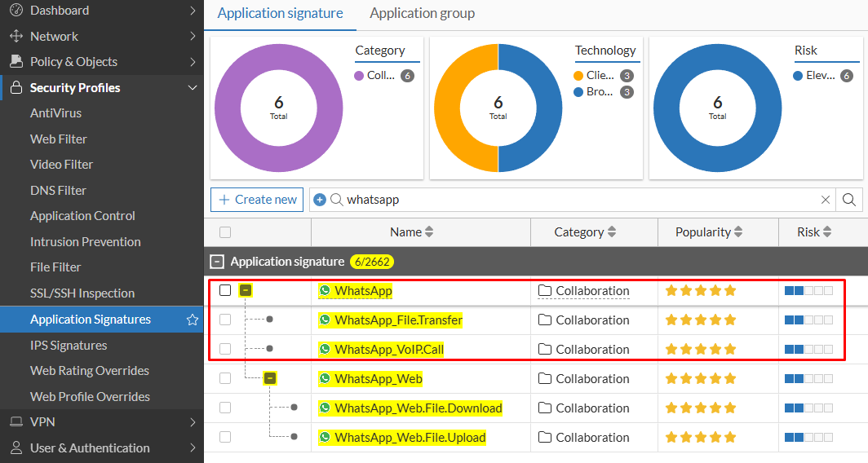
Task: Expand the Policy & Objects chevron
Action: click(193, 61)
